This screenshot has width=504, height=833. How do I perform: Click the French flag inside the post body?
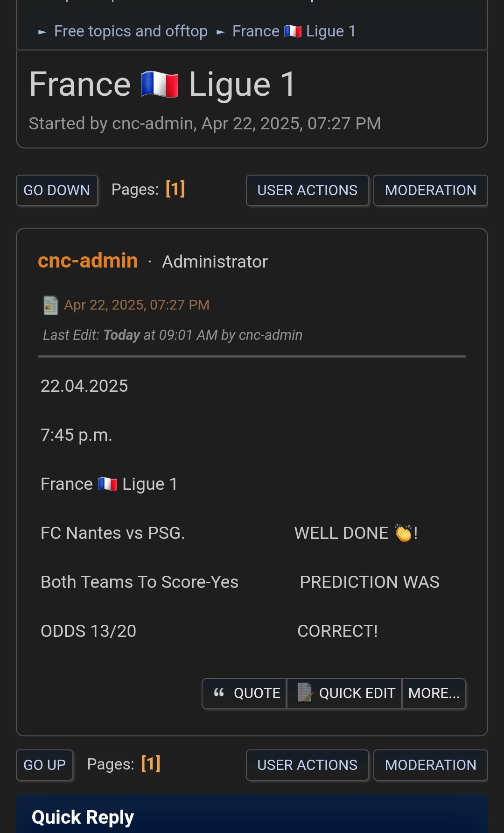pyautogui.click(x=107, y=484)
